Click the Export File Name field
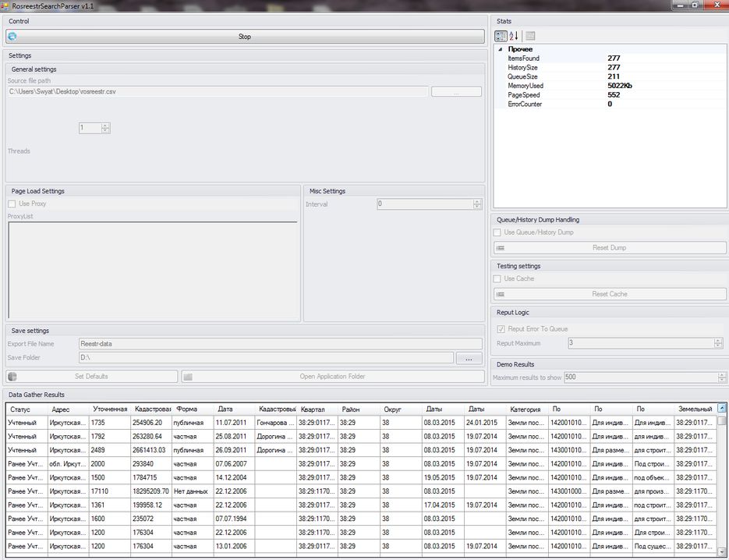The height and width of the screenshot is (560, 729). point(281,344)
